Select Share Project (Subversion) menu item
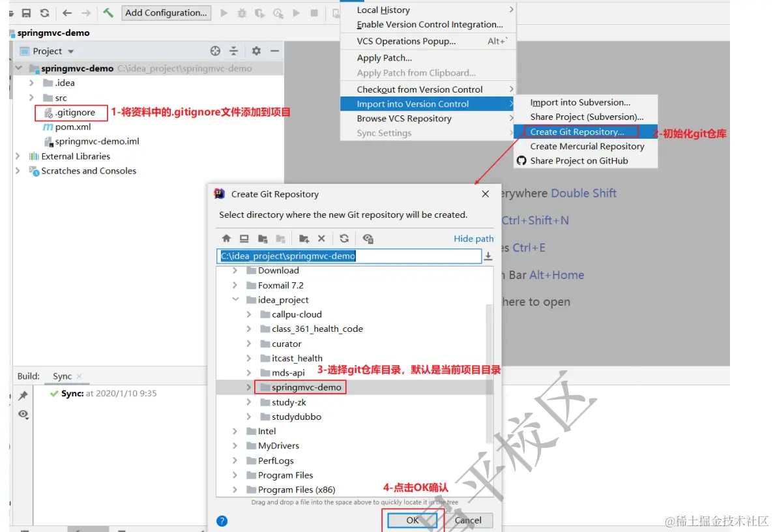Viewport: 773px width, 532px height. tap(585, 117)
